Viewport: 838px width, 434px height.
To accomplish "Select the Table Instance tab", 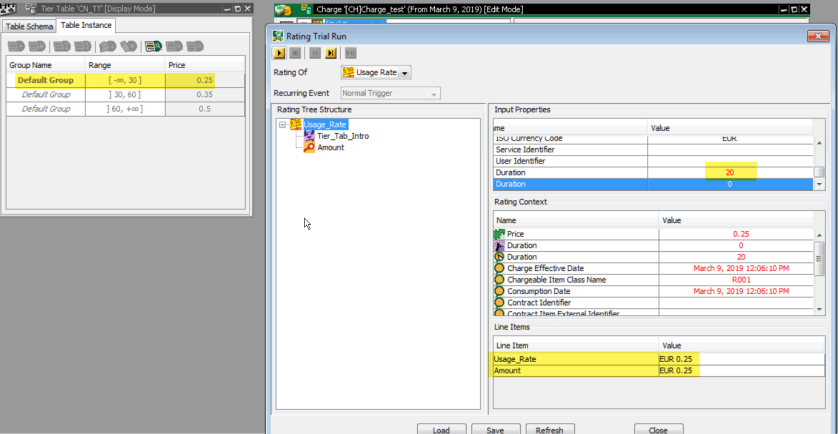I will (86, 25).
